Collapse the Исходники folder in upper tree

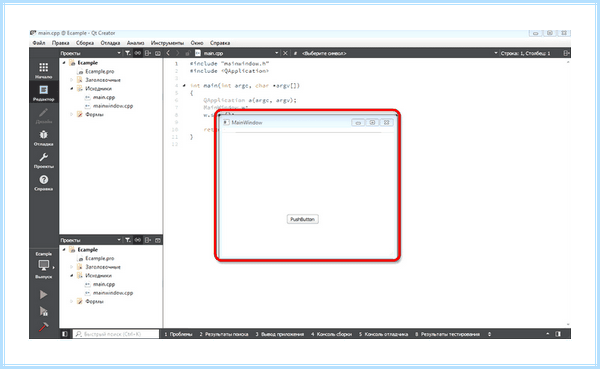click(72, 88)
